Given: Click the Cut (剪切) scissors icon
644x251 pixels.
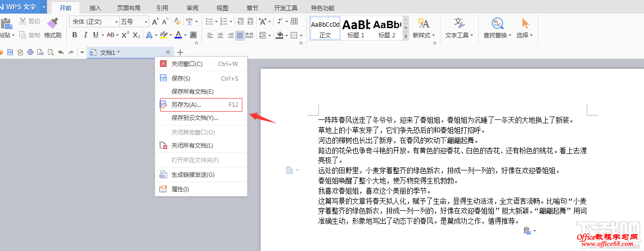Looking at the screenshot, I should (22, 21).
